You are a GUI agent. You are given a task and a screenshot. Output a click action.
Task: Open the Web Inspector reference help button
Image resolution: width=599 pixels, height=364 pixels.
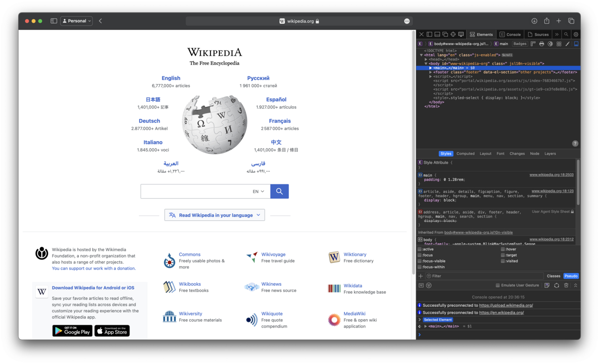[575, 143]
